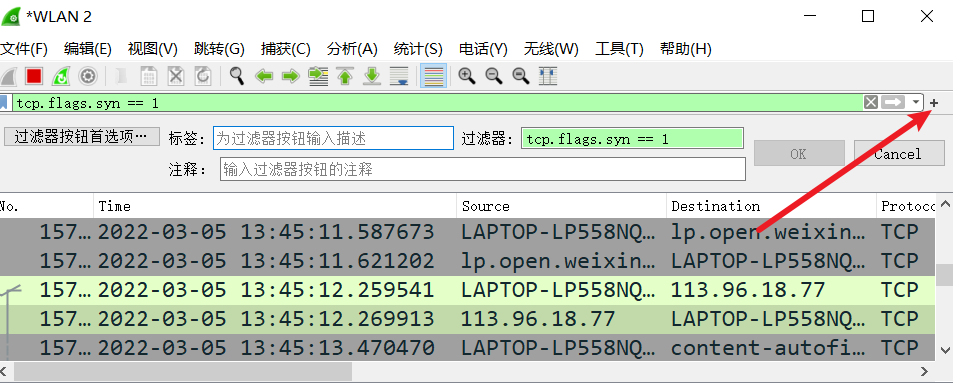Add filter button with plus icon
This screenshot has height=383, width=953.
click(934, 103)
